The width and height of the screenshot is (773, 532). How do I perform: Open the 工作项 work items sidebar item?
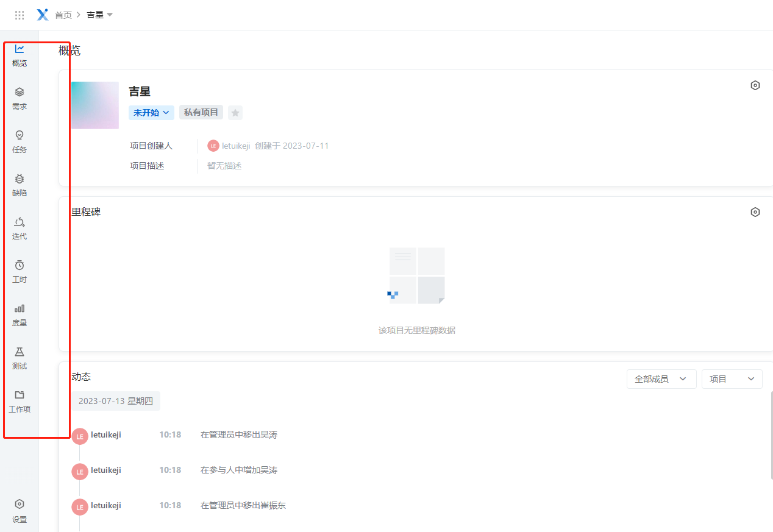coord(20,401)
